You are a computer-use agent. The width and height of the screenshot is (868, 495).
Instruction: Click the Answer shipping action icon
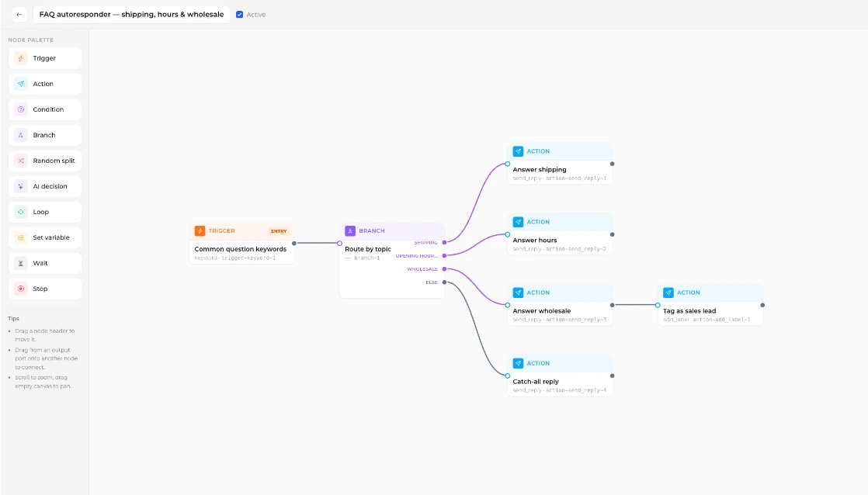pos(518,151)
